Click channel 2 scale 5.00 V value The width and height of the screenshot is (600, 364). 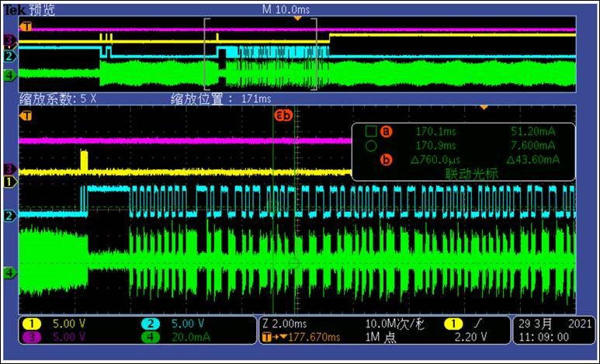[x=188, y=324]
